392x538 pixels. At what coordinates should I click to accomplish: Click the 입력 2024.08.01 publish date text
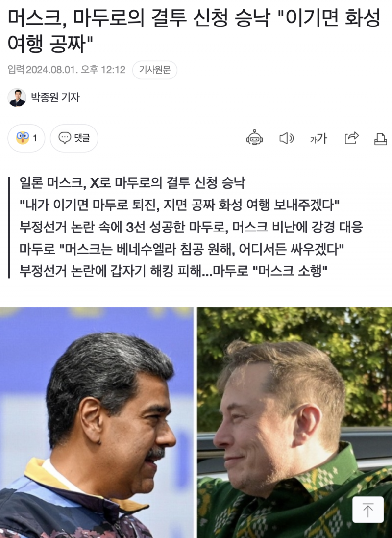tap(67, 70)
